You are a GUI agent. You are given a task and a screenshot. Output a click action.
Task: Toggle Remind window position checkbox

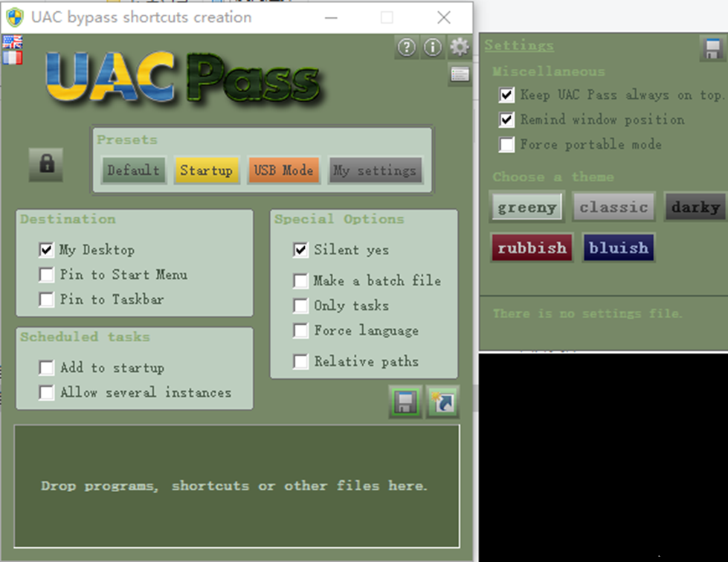coord(506,120)
